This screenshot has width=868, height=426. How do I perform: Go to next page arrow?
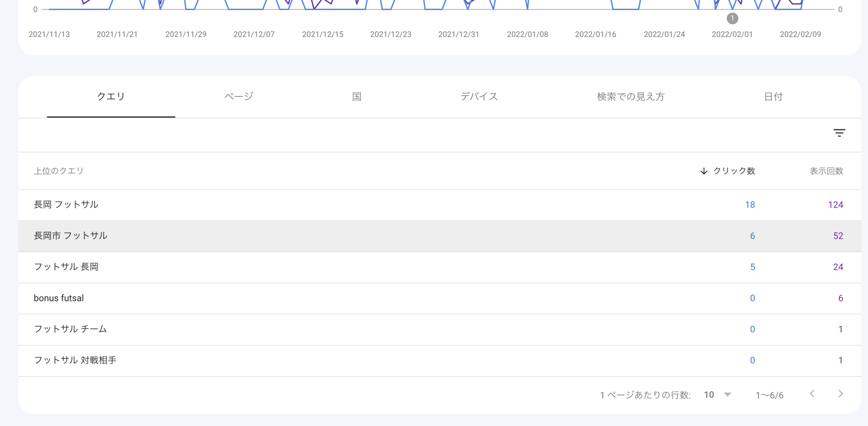[841, 394]
